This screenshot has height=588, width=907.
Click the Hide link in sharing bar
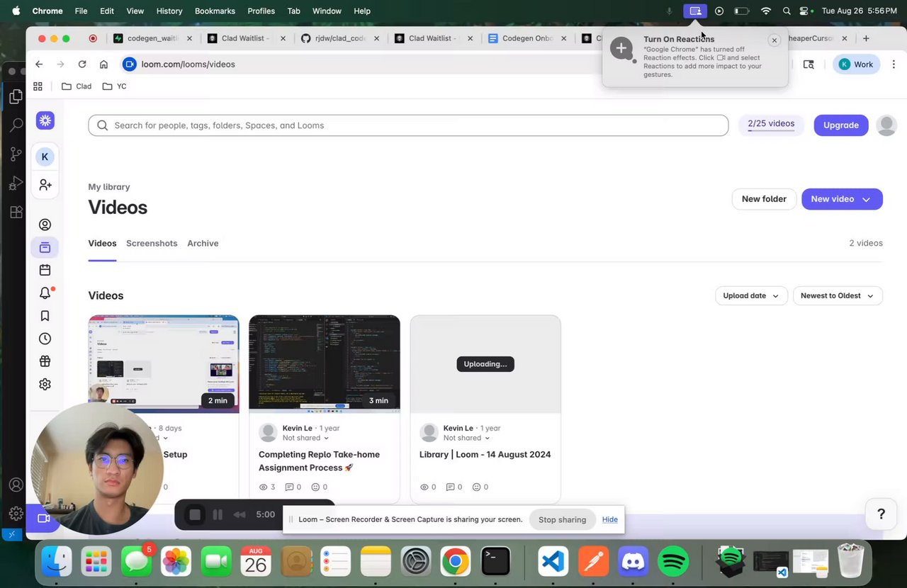610,519
